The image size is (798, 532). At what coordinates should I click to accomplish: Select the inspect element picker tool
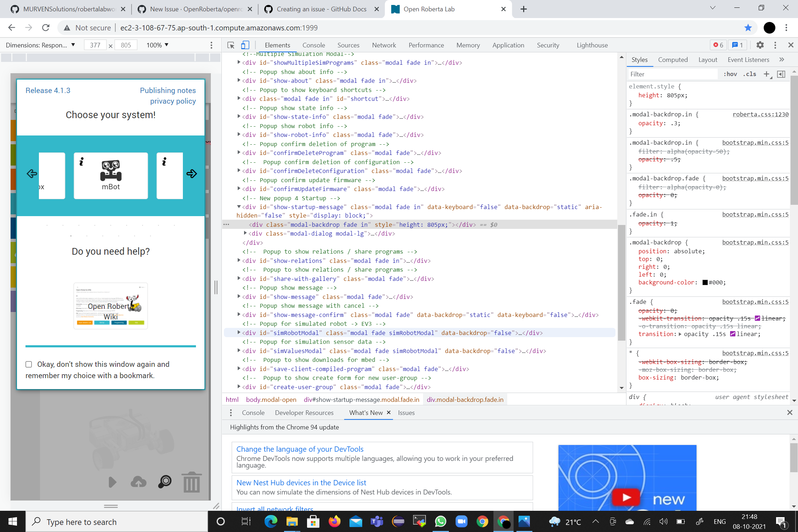[x=231, y=45]
